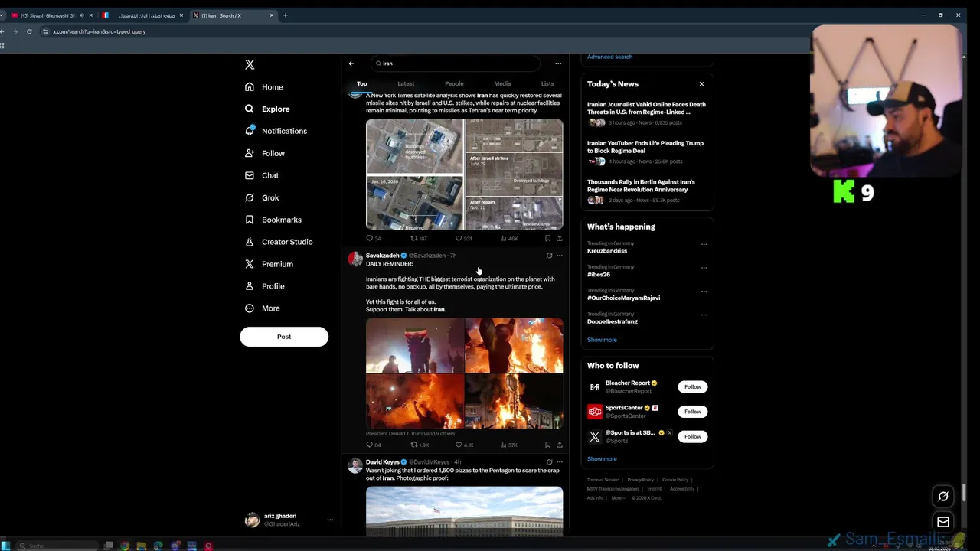Reply to the satellite analysis post
Screen dimensions: 980x551
pyautogui.click(x=374, y=238)
